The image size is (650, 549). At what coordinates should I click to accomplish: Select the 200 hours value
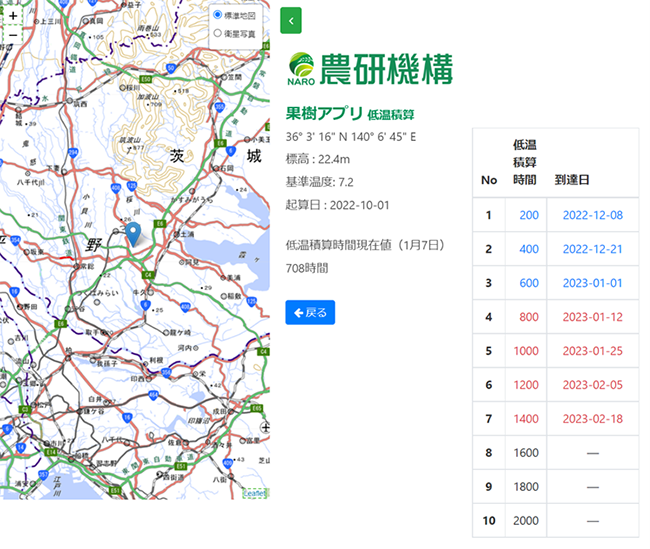coord(529,215)
